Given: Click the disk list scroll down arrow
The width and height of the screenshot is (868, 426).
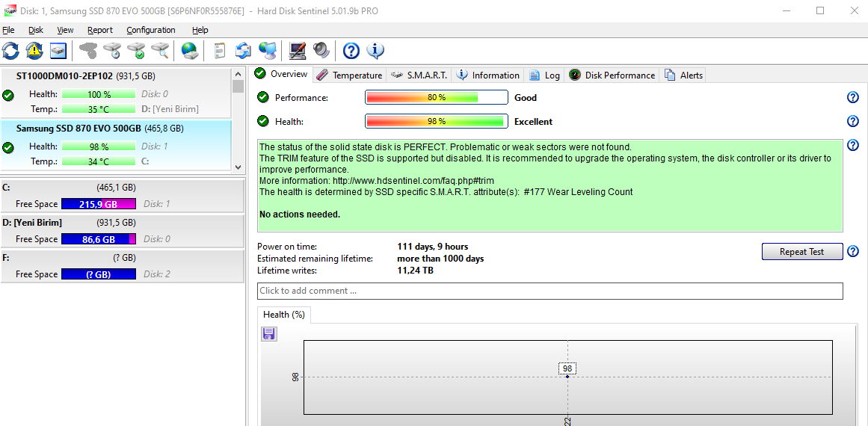Looking at the screenshot, I should point(238,166).
